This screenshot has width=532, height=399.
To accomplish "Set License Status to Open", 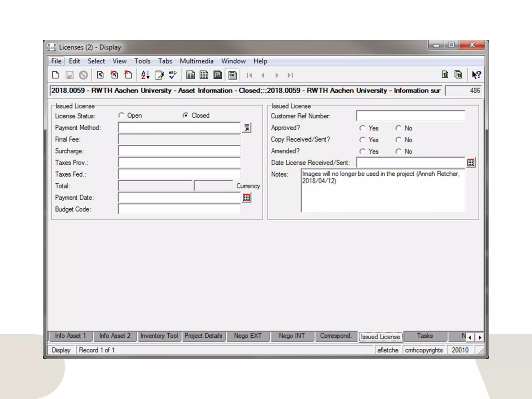I will (121, 115).
